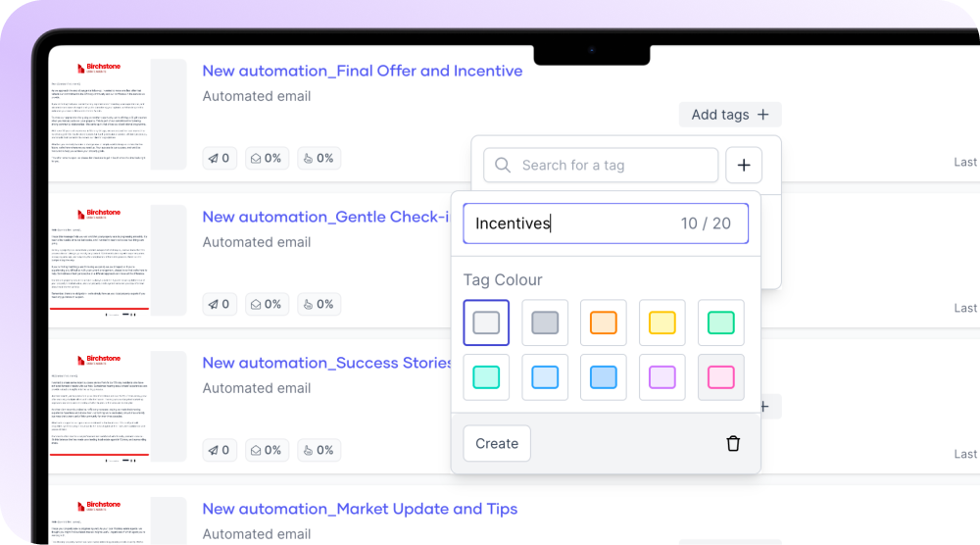Click 'Automated email' under Success Stories title
The height and width of the screenshot is (545, 980).
click(256, 388)
